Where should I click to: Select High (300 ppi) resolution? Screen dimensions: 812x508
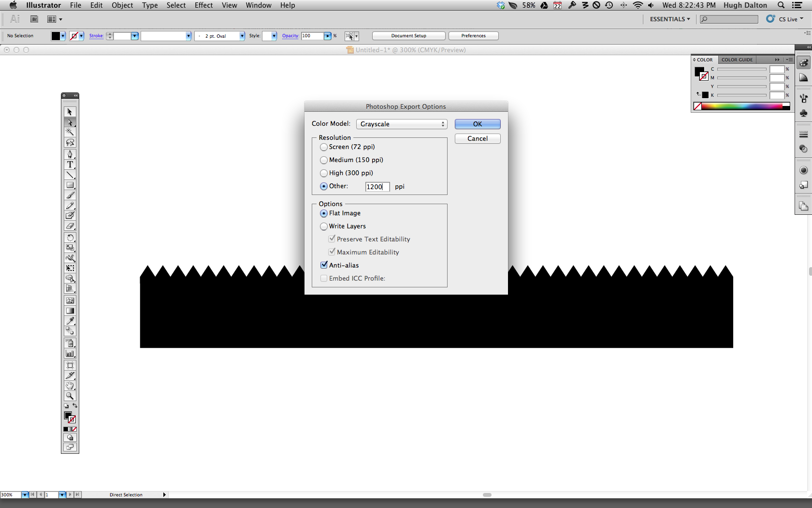[x=324, y=173]
